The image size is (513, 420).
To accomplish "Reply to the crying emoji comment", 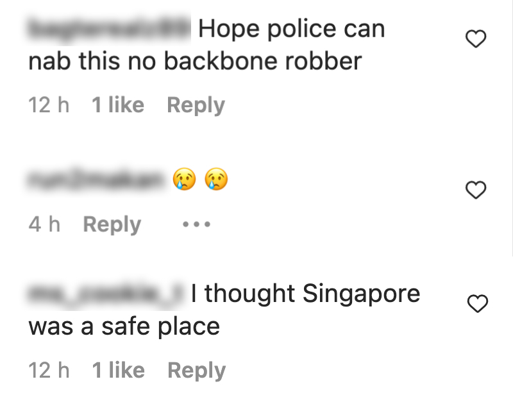I will click(112, 224).
